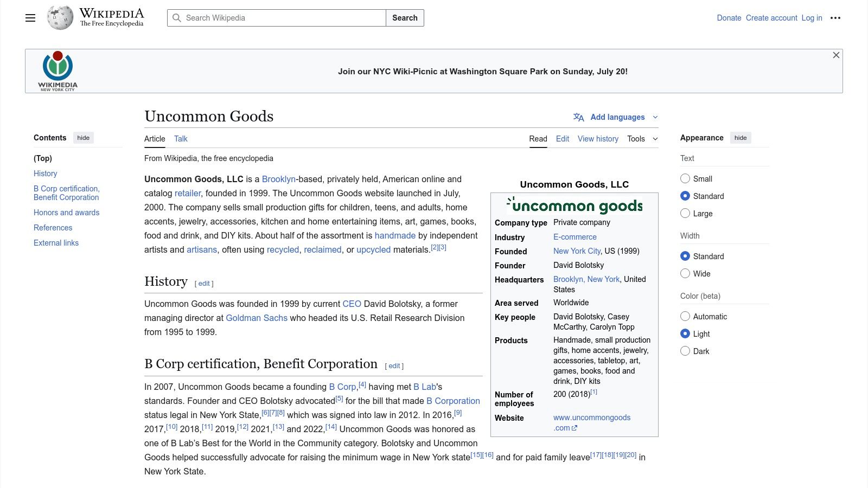Expand the Add languages dropdown arrow

pos(655,117)
